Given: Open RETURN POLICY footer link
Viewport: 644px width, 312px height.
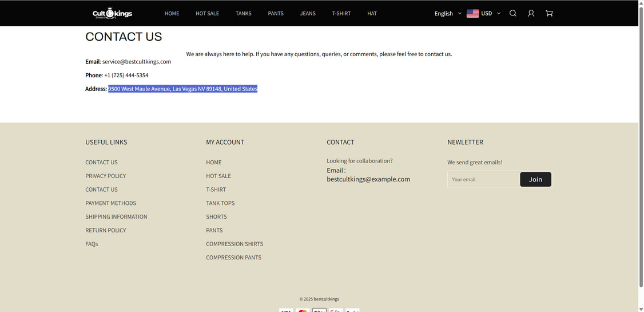Looking at the screenshot, I should [106, 230].
